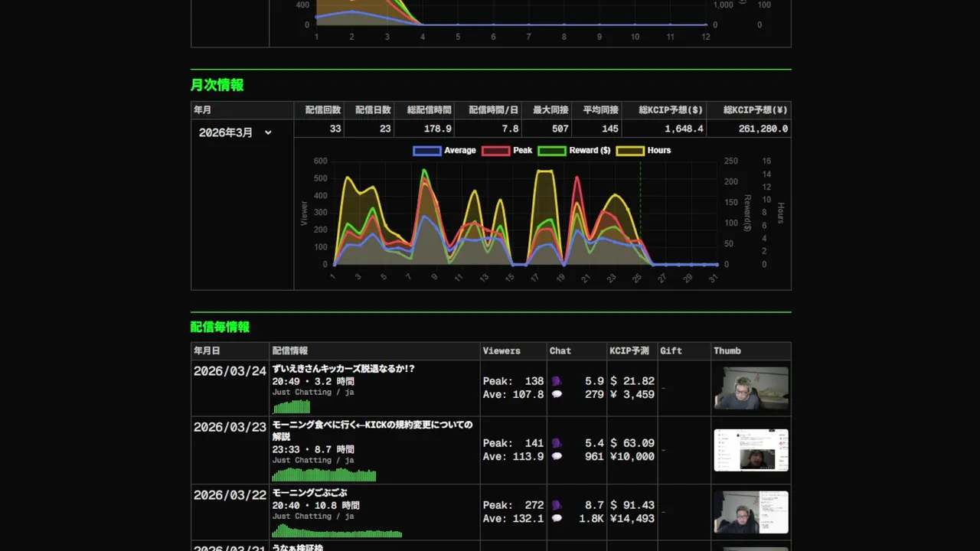Toggle the Average series in the chart legend
980x551 pixels.
pos(445,151)
